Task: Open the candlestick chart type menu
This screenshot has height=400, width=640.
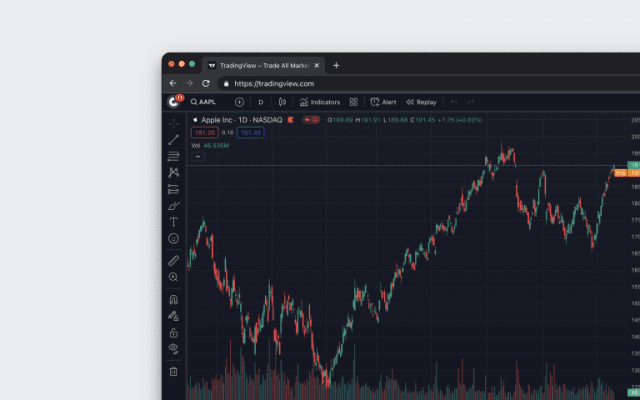Action: click(x=282, y=102)
